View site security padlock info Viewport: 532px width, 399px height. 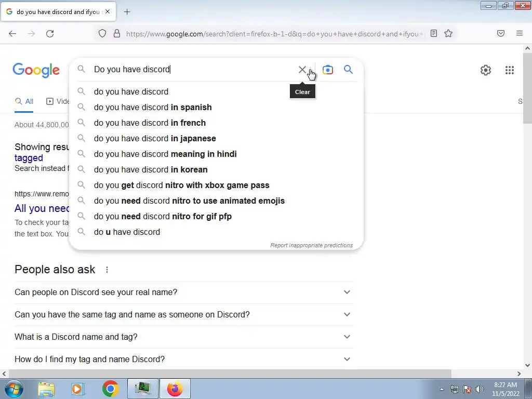[x=117, y=34]
